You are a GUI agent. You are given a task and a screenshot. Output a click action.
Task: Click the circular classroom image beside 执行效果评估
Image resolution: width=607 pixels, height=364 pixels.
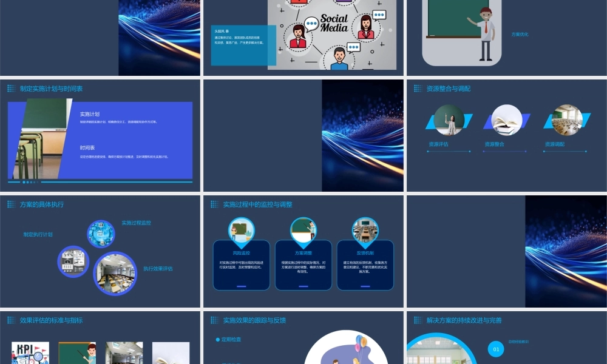(115, 274)
